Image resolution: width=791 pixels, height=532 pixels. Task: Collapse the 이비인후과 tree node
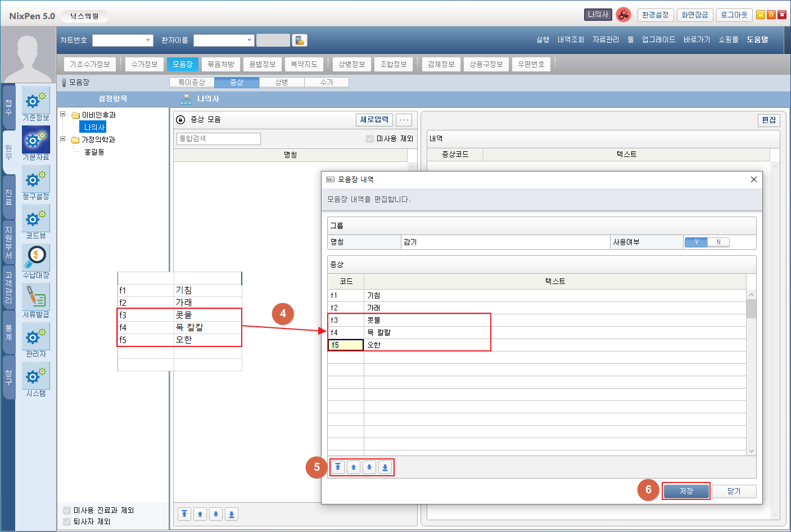click(x=63, y=114)
